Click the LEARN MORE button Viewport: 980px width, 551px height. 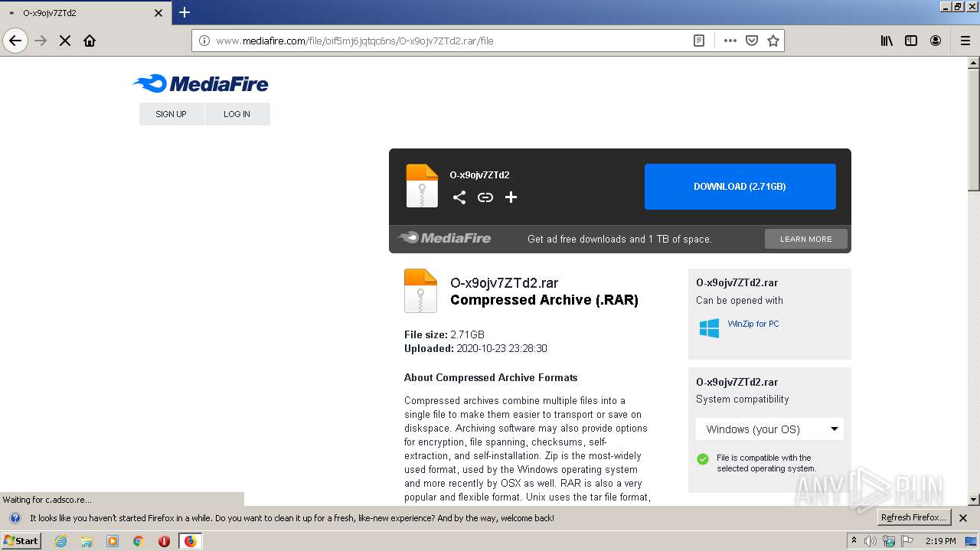coord(806,239)
